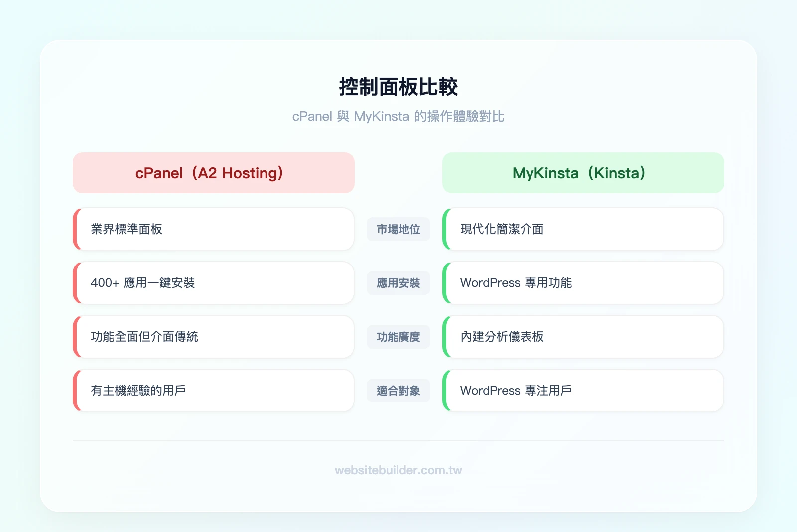Click the 400+ 應用一鍵安裝 card
Viewport: 797px width, 532px height.
click(214, 283)
